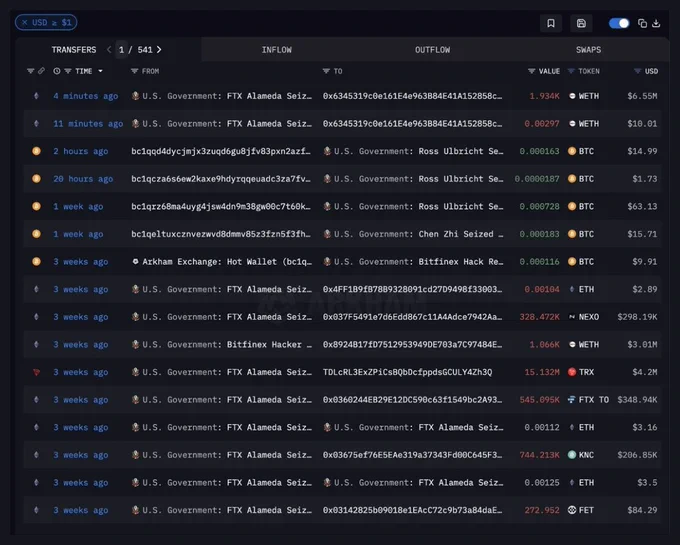Click the 0.00125 ETH value cell
The image size is (680, 545).
[542, 483]
